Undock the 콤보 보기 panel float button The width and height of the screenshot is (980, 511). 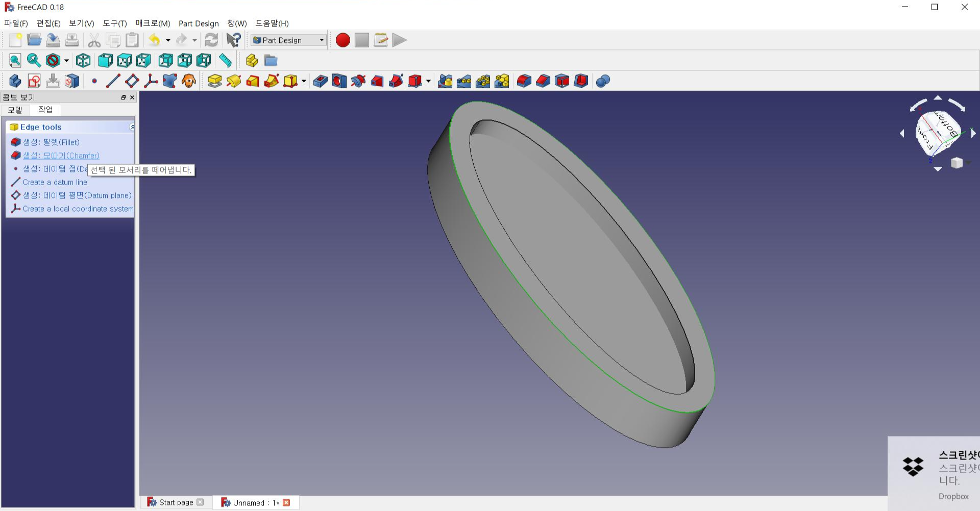click(124, 97)
